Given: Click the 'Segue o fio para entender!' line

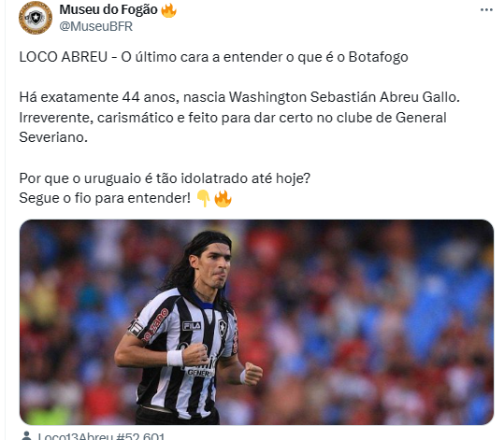Looking at the screenshot, I should coord(105,198).
